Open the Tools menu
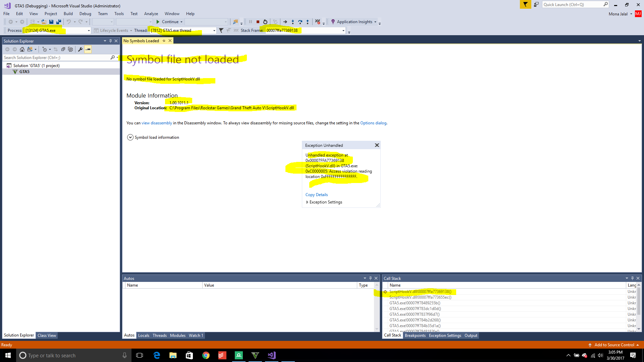The height and width of the screenshot is (362, 644). (119, 14)
